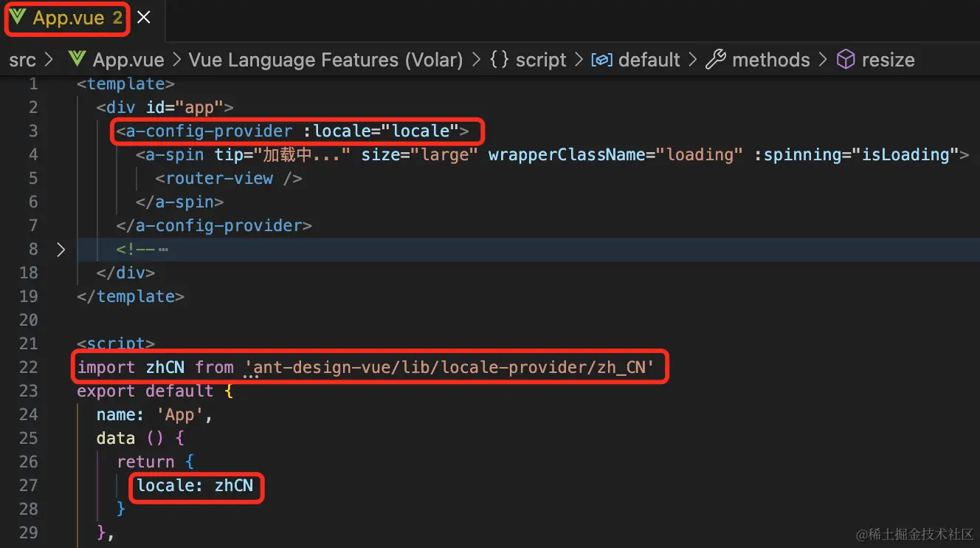The image size is (980, 548).
Task: Click the Vue icon on App.vue tab
Action: (x=18, y=18)
